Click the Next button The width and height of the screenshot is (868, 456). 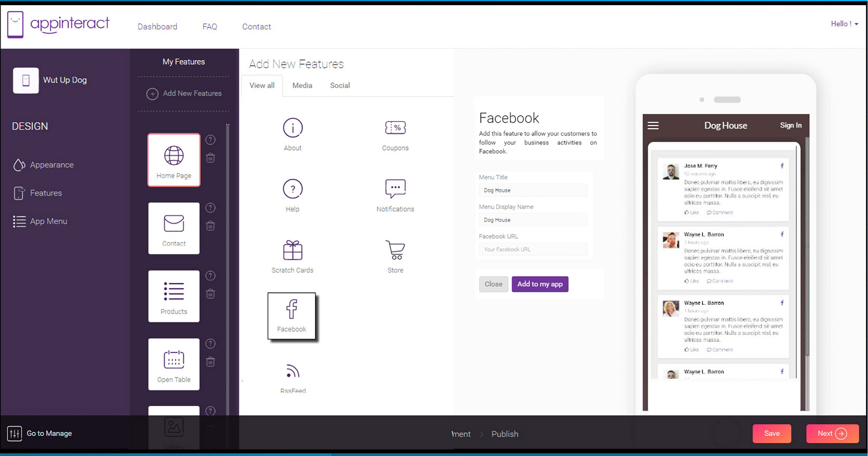(x=832, y=434)
